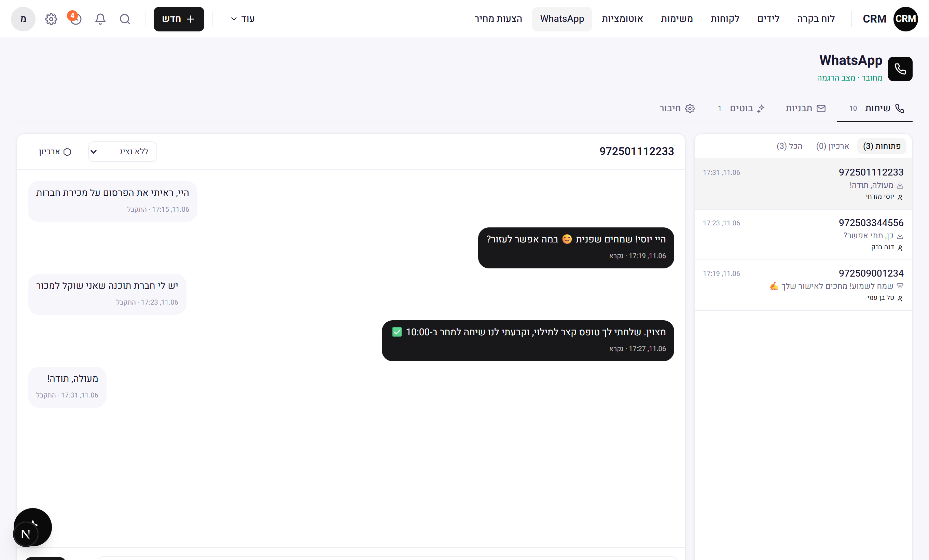
Task: Click message היי, ראיתי את הפרסום
Action: click(x=112, y=201)
